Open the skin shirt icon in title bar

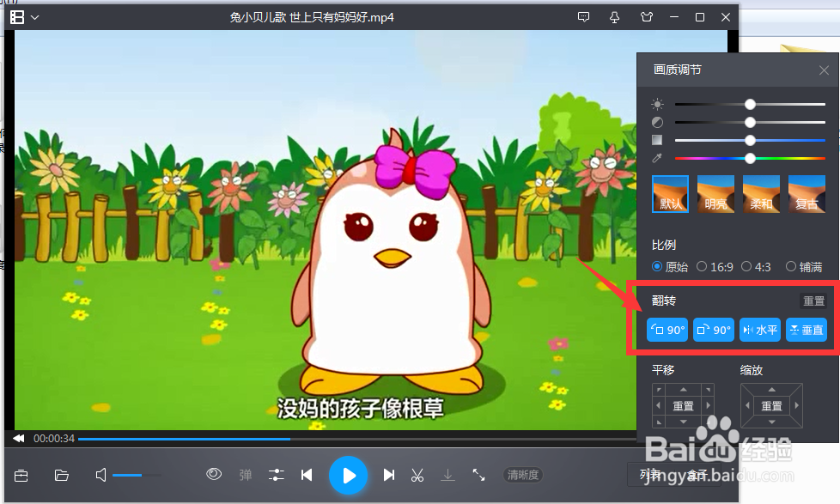(647, 17)
